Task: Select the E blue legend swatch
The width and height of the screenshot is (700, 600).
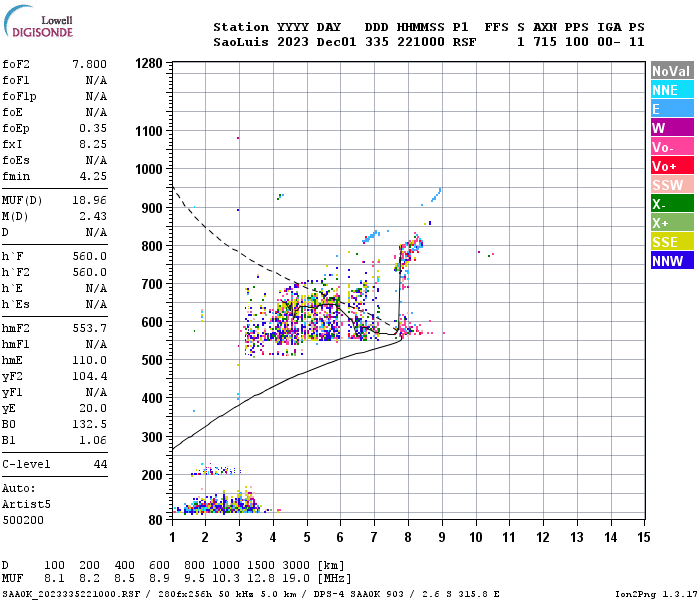Action: pyautogui.click(x=672, y=108)
